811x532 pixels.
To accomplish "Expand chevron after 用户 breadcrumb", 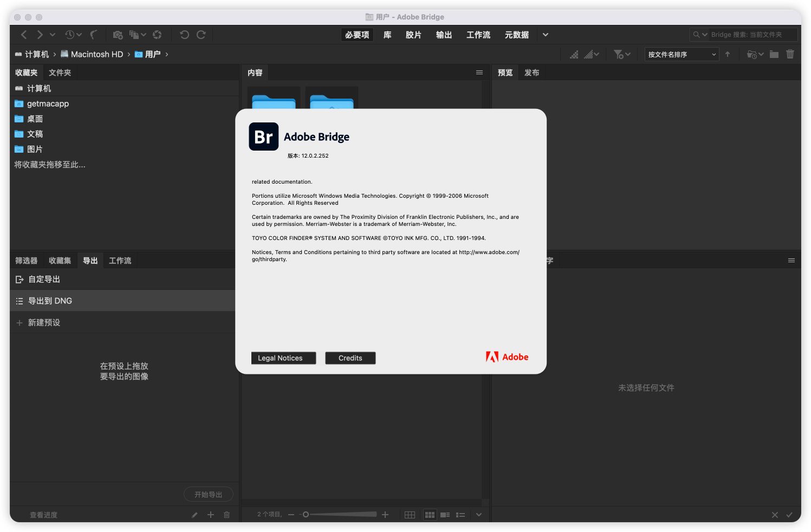I will coord(166,54).
